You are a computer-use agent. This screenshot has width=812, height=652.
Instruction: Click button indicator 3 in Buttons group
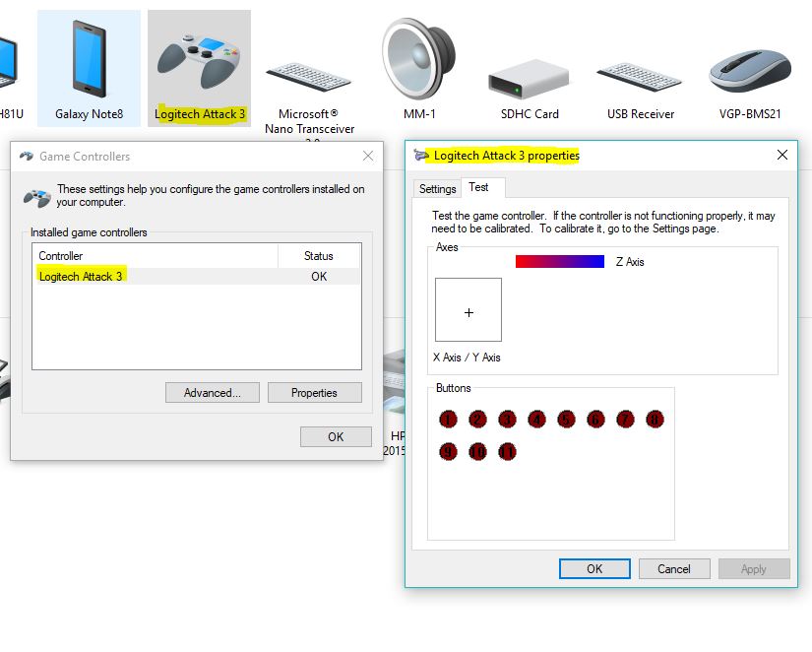pyautogui.click(x=507, y=419)
